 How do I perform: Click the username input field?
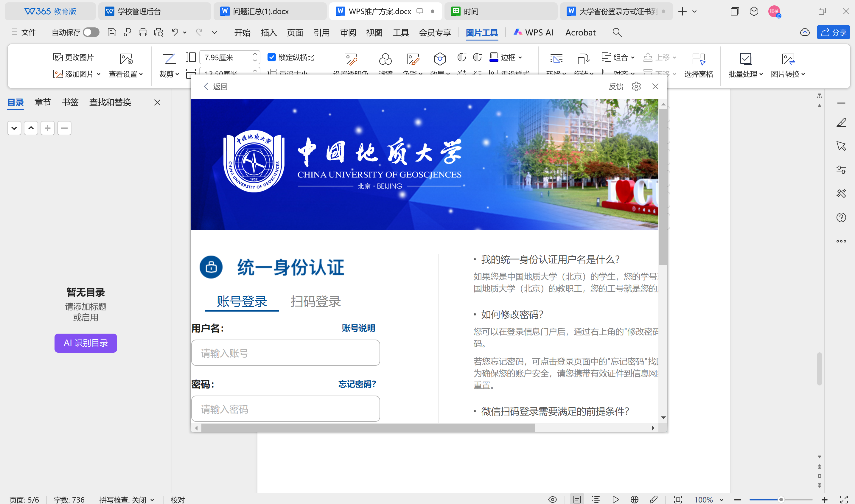pos(286,352)
